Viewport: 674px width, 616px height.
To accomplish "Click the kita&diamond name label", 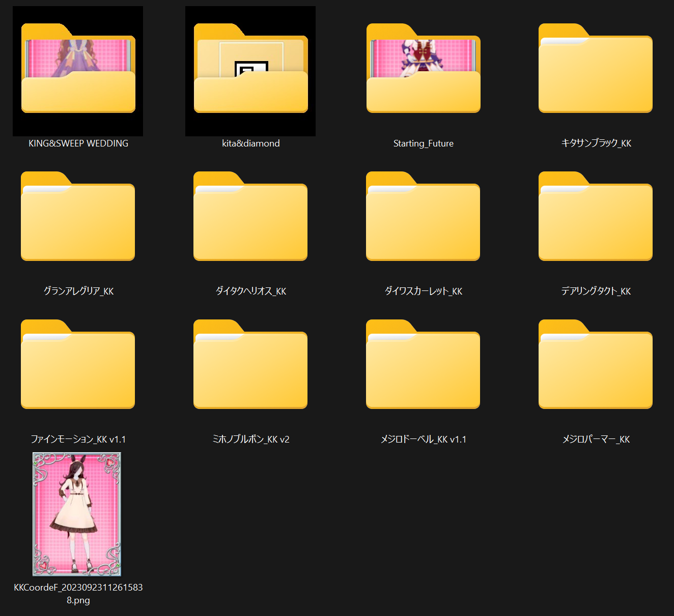I will 250,143.
